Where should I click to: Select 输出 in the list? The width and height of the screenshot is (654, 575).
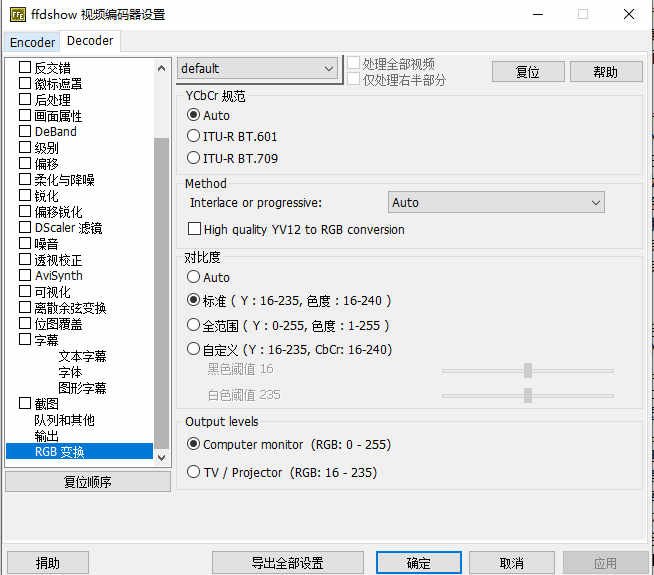46,436
